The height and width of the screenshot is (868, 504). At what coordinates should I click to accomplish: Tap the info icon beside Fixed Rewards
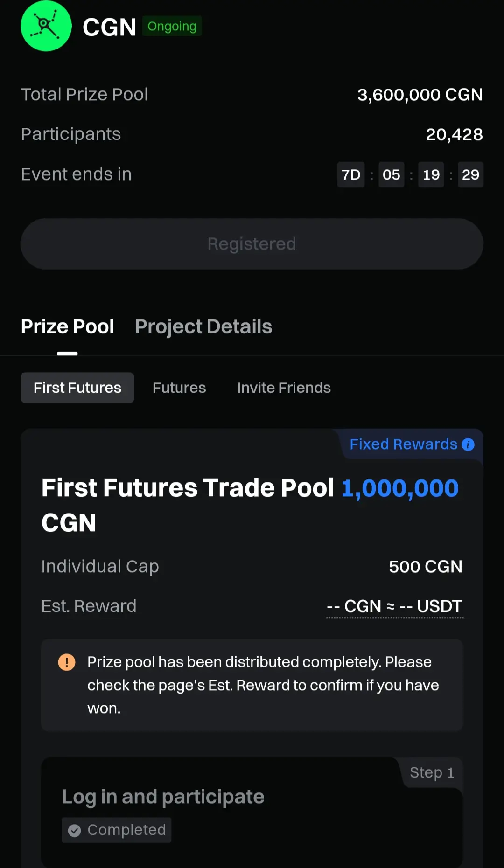[x=468, y=444]
